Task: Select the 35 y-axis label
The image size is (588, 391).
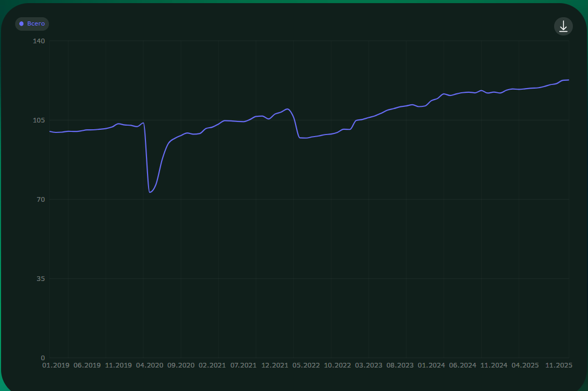Action: (x=41, y=278)
